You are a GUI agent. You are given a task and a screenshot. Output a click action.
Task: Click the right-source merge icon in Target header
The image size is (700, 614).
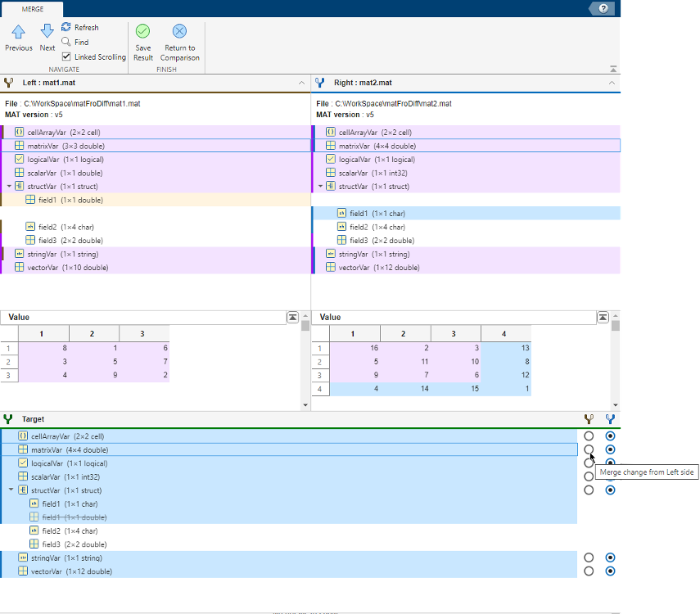pos(610,418)
